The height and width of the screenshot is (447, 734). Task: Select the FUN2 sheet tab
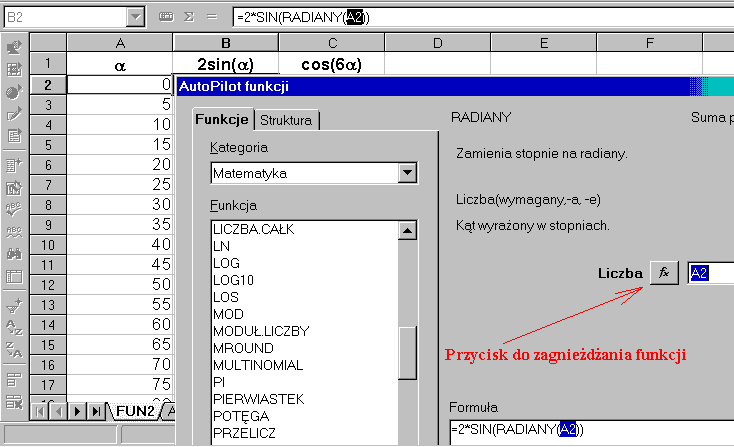pos(135,411)
